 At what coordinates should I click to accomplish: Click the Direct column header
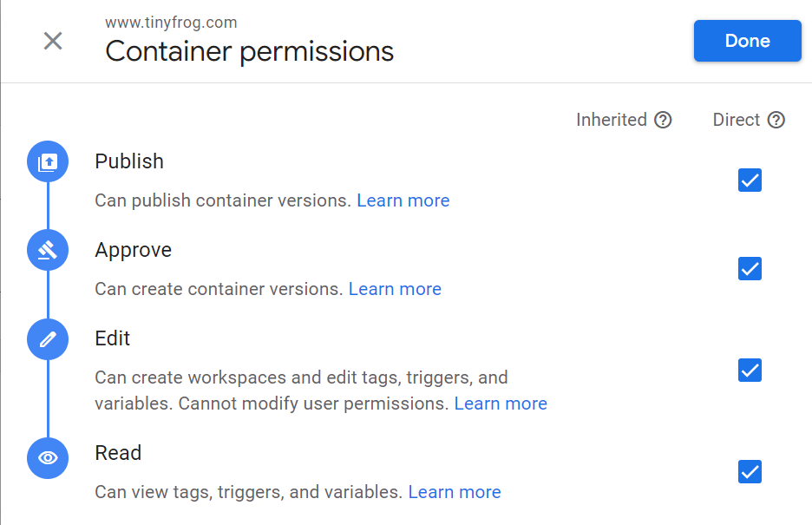point(737,120)
